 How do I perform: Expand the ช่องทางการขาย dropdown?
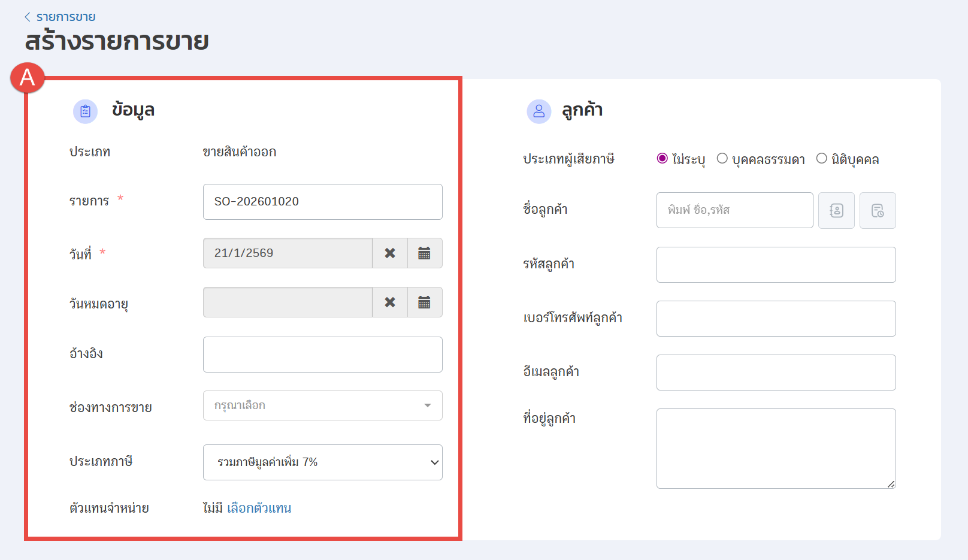point(322,405)
